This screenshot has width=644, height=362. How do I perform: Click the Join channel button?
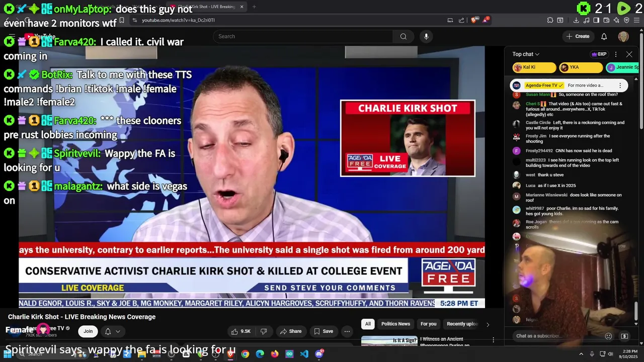point(88,331)
